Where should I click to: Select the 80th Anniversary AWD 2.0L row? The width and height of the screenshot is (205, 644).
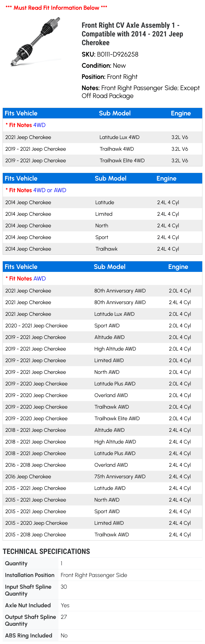pyautogui.click(x=102, y=291)
